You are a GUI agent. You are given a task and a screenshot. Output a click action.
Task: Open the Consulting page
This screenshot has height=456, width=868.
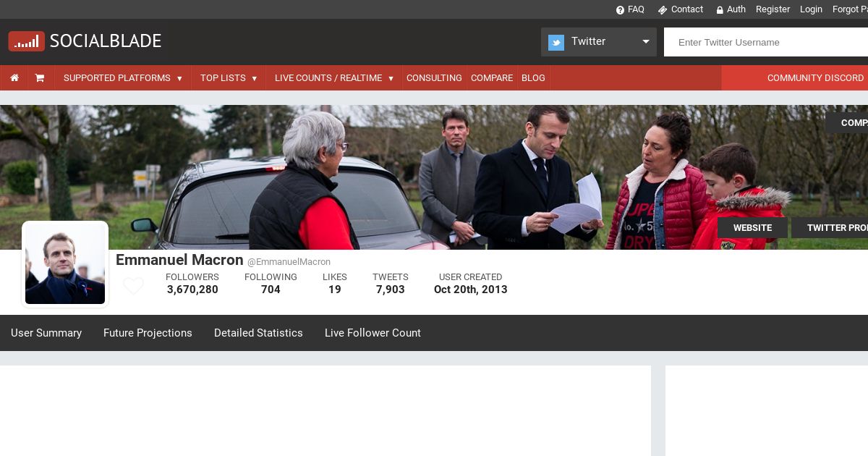pos(434,78)
